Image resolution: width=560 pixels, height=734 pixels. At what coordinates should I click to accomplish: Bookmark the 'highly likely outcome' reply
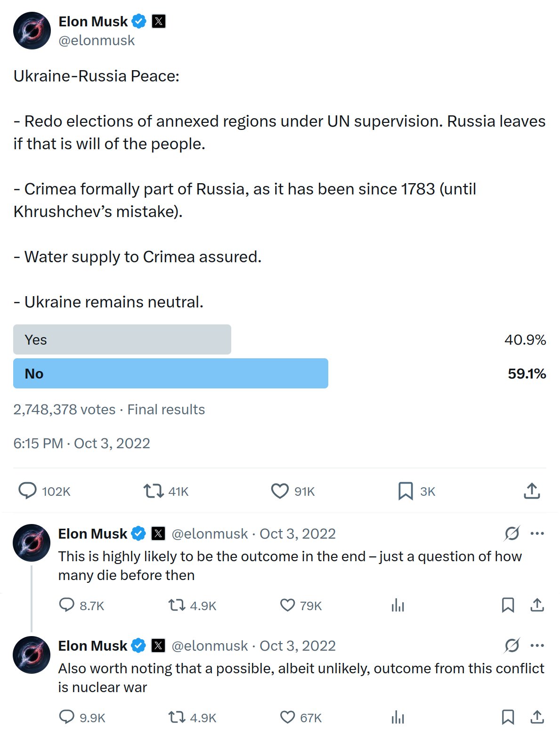tap(508, 605)
